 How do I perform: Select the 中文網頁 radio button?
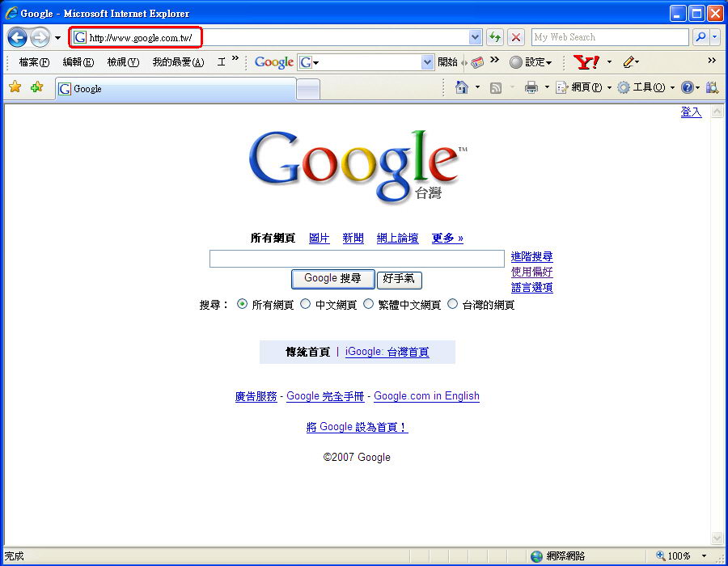[x=305, y=304]
